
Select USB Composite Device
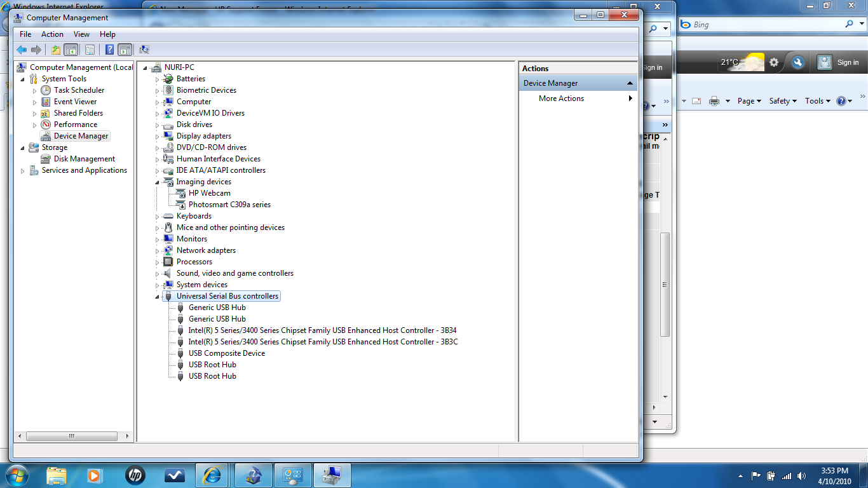click(227, 353)
